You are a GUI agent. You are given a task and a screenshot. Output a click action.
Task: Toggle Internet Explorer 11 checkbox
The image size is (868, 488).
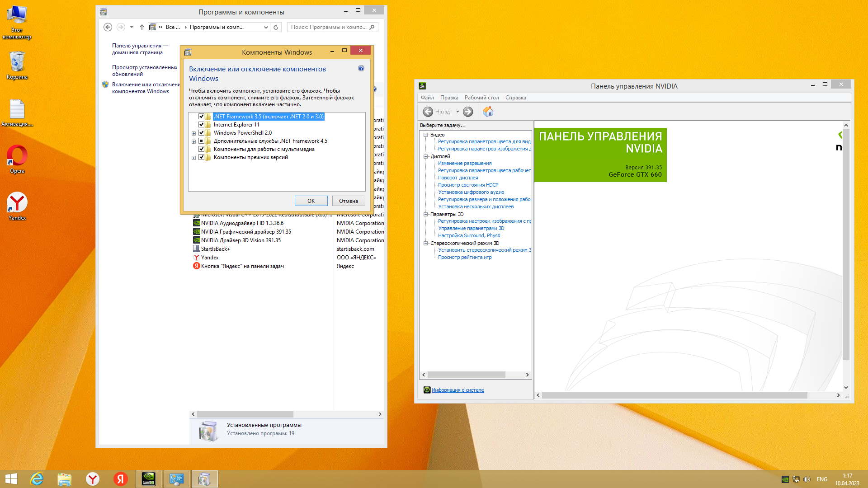202,125
